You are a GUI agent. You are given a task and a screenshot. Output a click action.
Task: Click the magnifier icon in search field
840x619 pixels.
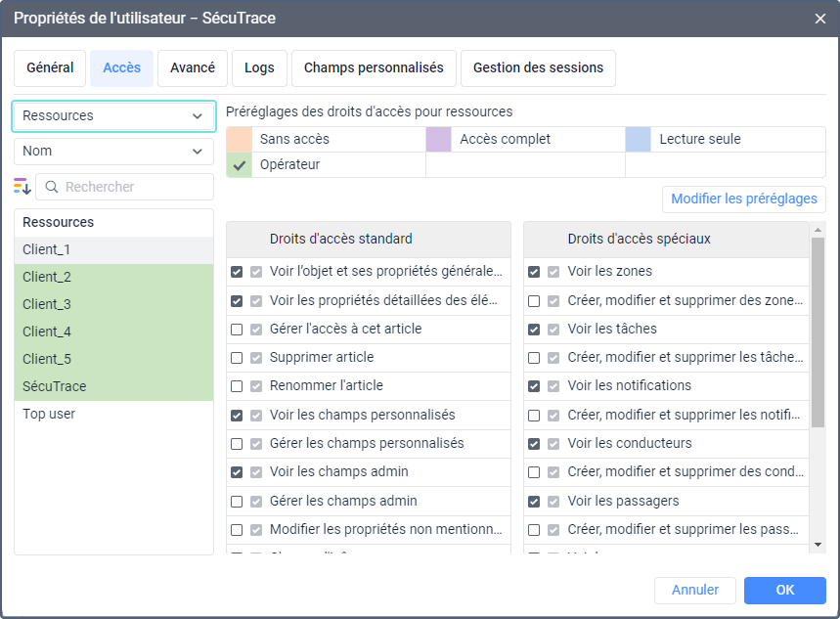tap(52, 187)
